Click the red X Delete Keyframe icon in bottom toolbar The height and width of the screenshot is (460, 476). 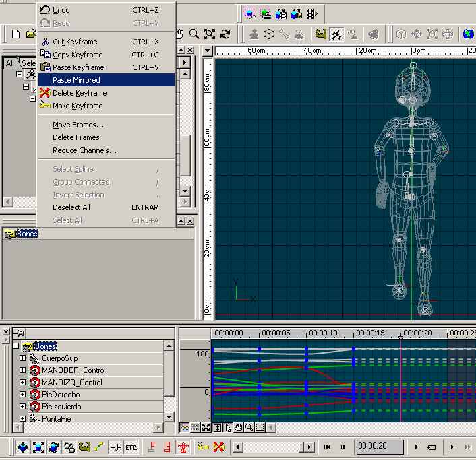(x=218, y=447)
